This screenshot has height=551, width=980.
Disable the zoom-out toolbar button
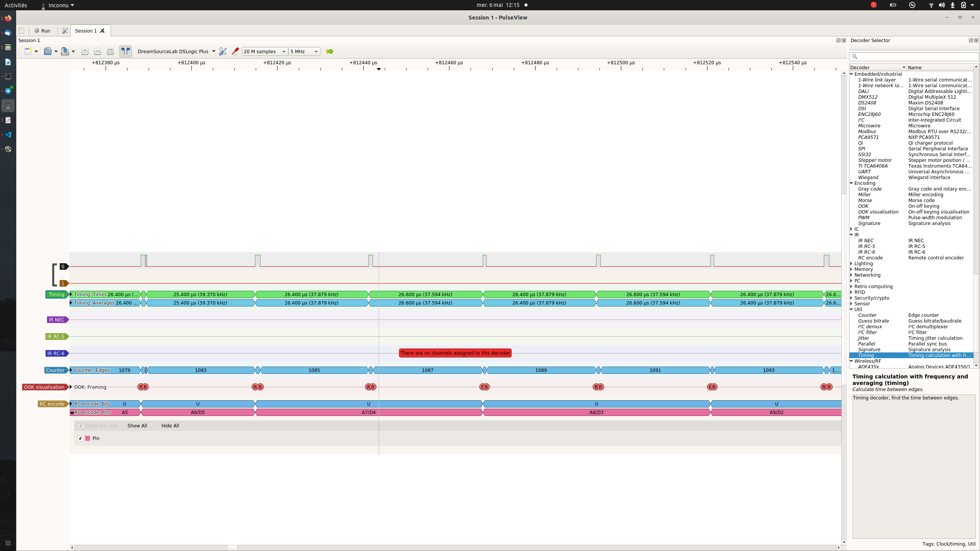97,51
